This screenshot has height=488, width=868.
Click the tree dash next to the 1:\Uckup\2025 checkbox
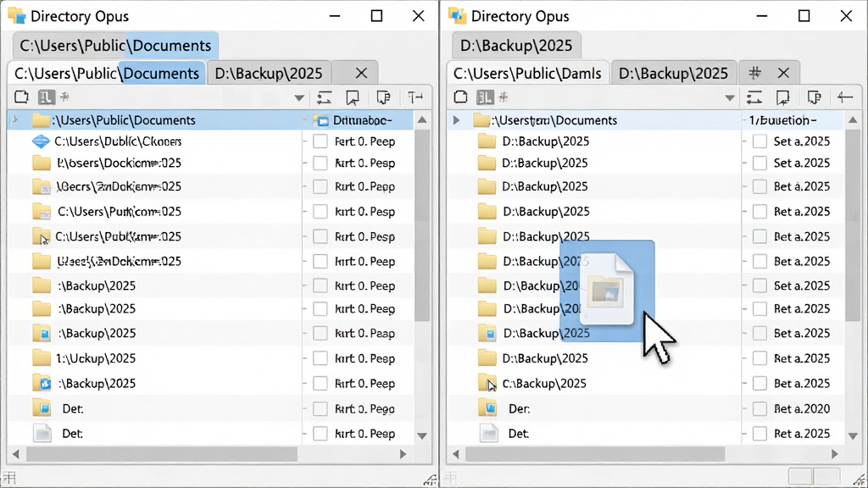pos(305,358)
